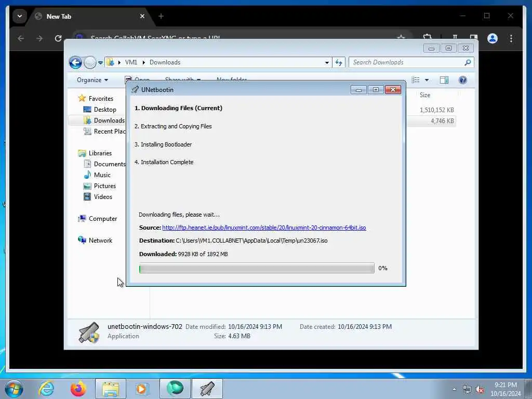Click the browser reload button

[58, 38]
